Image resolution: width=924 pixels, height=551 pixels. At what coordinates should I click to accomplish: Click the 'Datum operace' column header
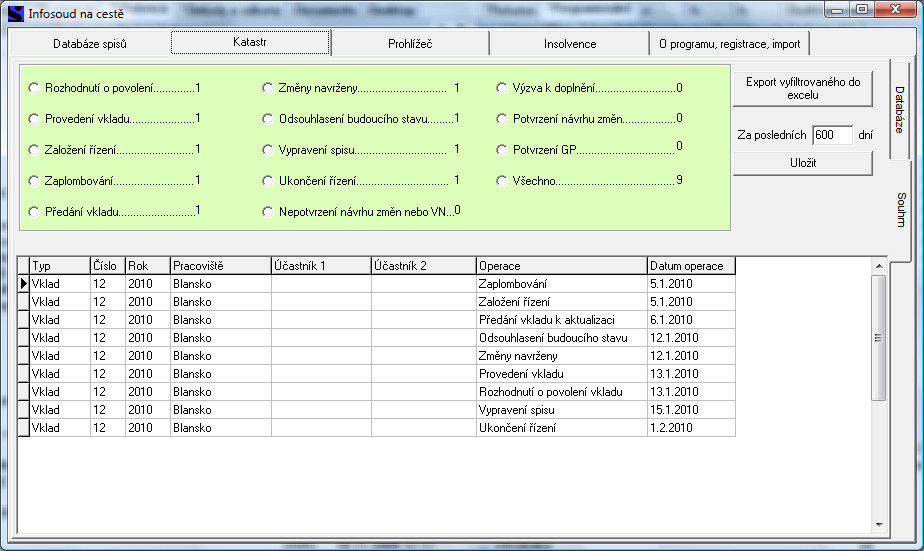(x=691, y=266)
